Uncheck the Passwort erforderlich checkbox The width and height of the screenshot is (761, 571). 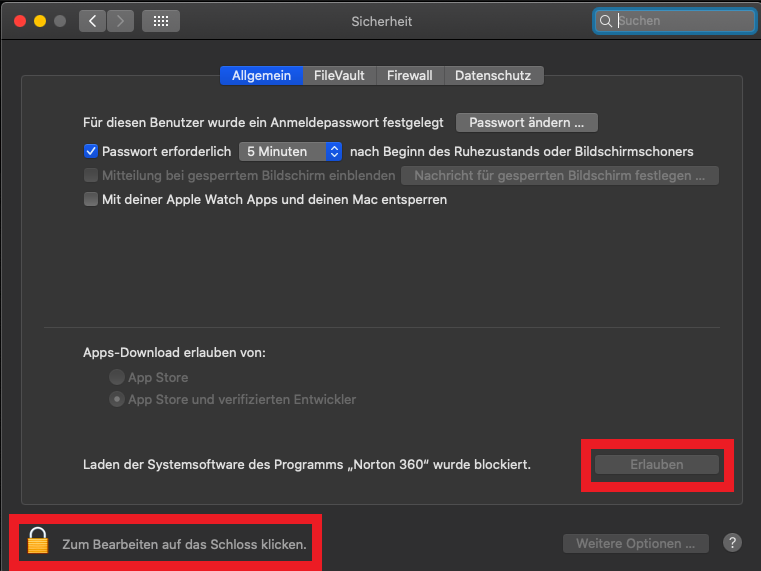click(91, 151)
